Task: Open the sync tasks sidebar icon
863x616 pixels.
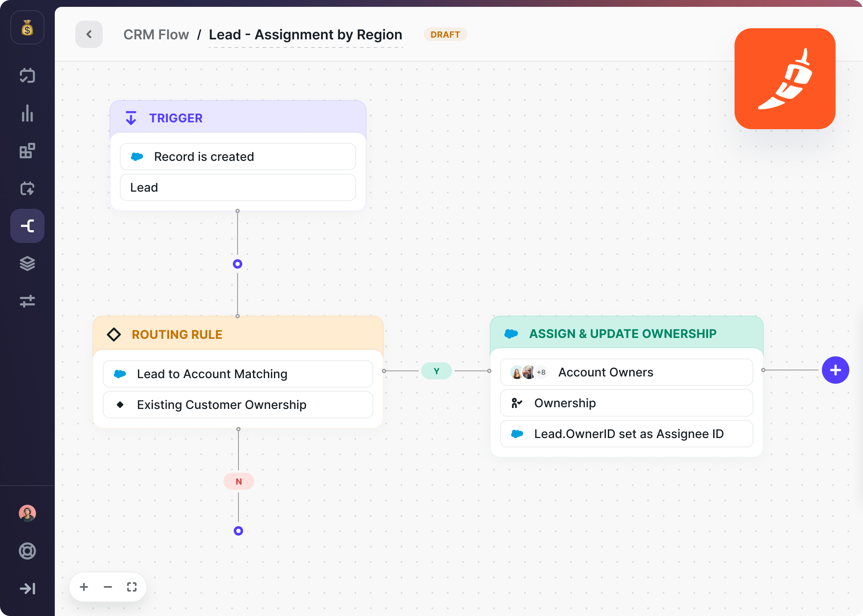Action: tap(27, 76)
